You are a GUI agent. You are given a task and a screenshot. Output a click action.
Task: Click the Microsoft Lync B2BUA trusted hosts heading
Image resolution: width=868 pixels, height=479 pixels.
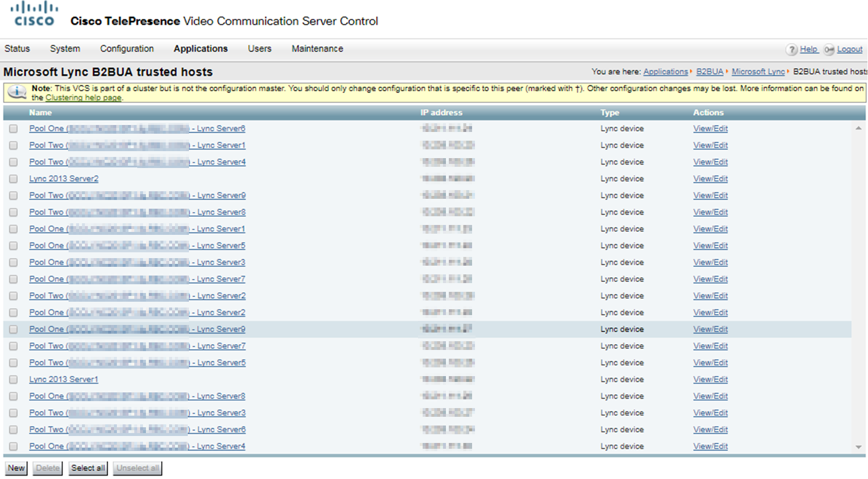[108, 72]
